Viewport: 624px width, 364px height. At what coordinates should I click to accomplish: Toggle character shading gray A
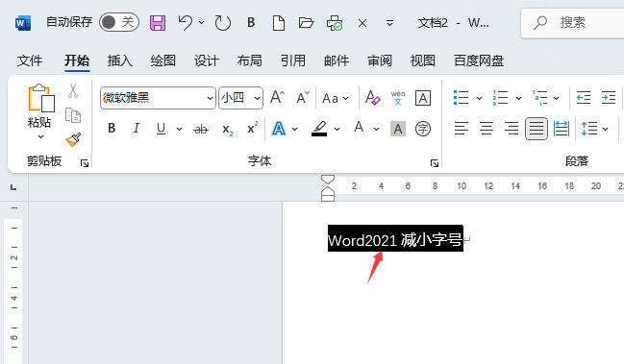[x=398, y=129]
